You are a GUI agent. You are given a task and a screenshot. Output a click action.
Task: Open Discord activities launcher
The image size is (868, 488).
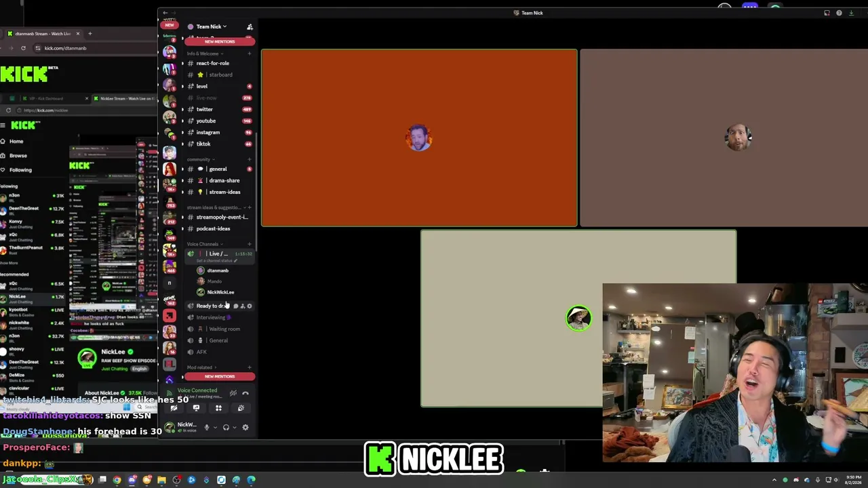(x=218, y=408)
